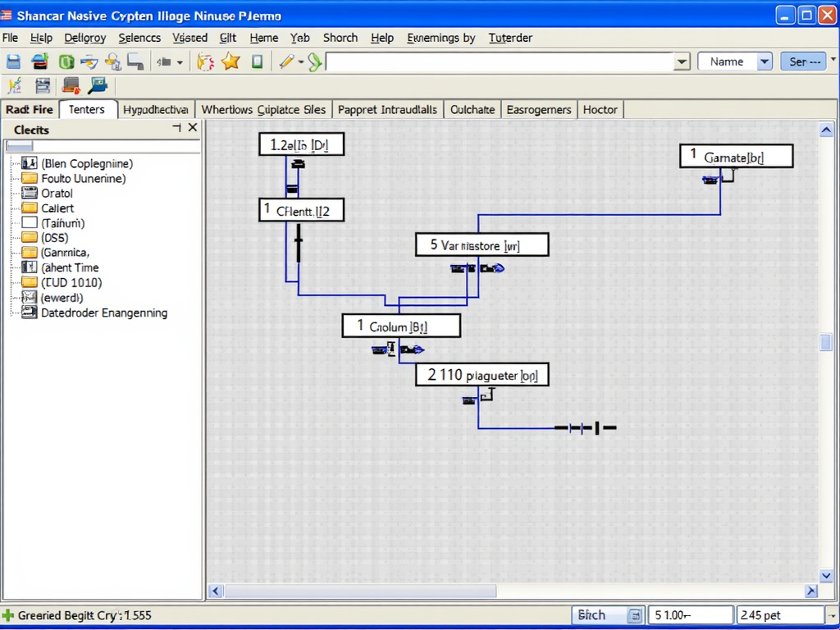The width and height of the screenshot is (840, 630).
Task: Select the 1 Cflentt node box
Action: [x=301, y=210]
